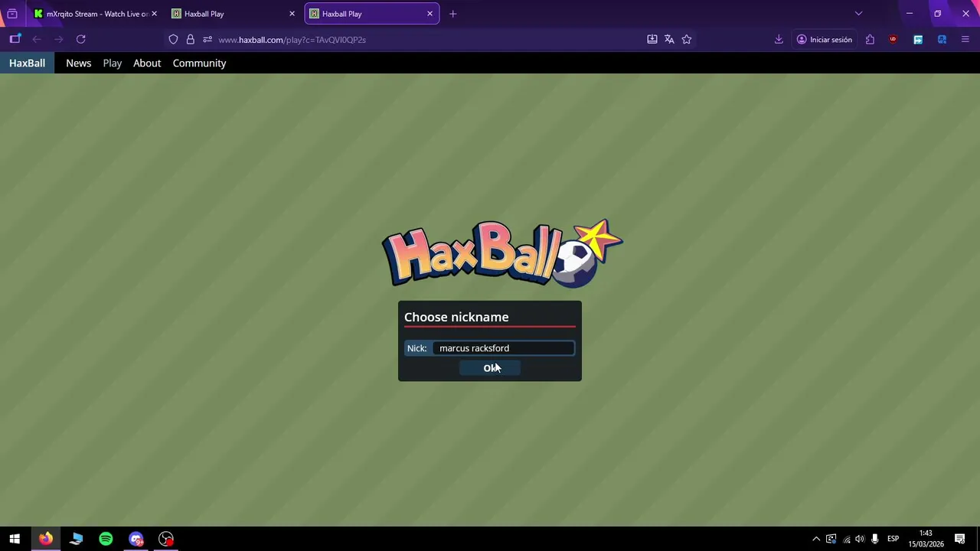Click the sidebar toggle icon left of back arrow
This screenshot has width=980, height=551.
point(15,39)
